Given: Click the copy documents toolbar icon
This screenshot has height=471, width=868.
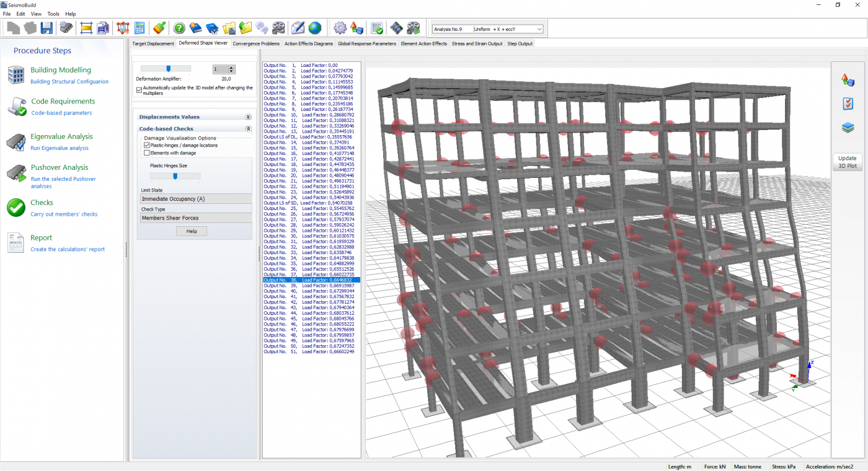Looking at the screenshot, I should [x=103, y=28].
